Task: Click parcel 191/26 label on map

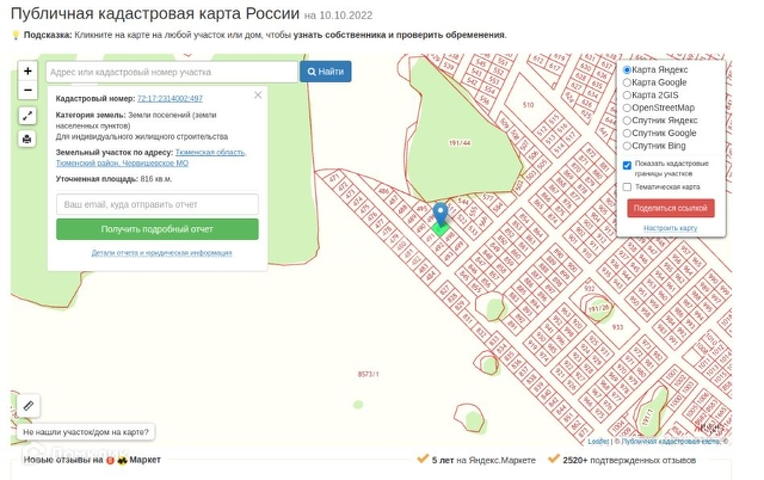Action: 598,309
